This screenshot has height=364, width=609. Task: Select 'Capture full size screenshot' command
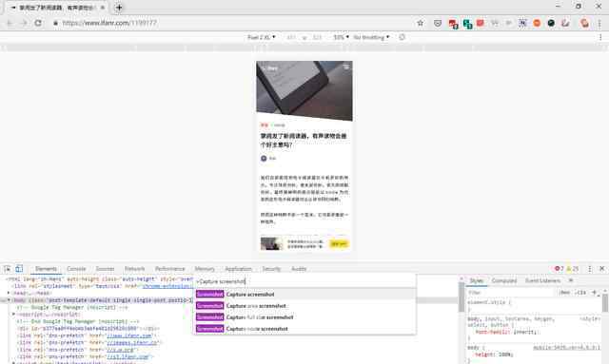coord(304,317)
